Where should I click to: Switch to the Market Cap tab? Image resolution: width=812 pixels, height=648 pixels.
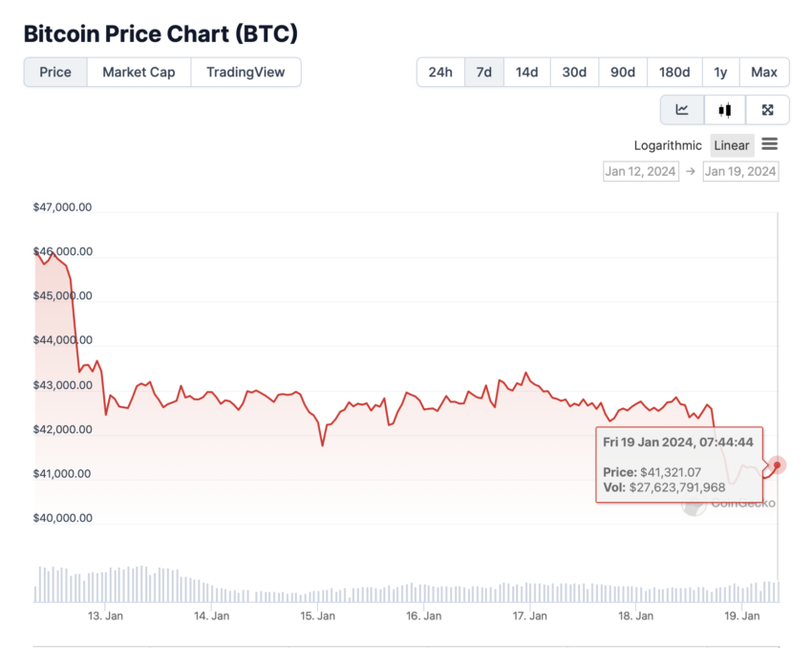pos(139,72)
